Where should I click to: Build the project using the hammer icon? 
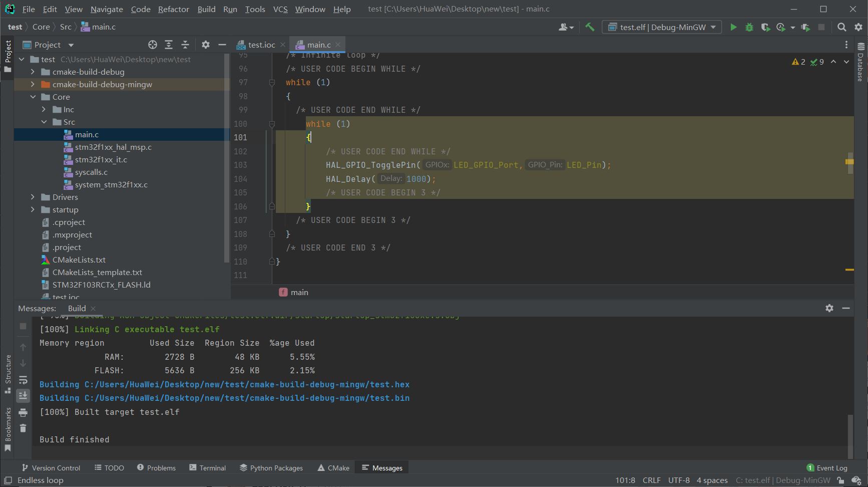pyautogui.click(x=590, y=27)
